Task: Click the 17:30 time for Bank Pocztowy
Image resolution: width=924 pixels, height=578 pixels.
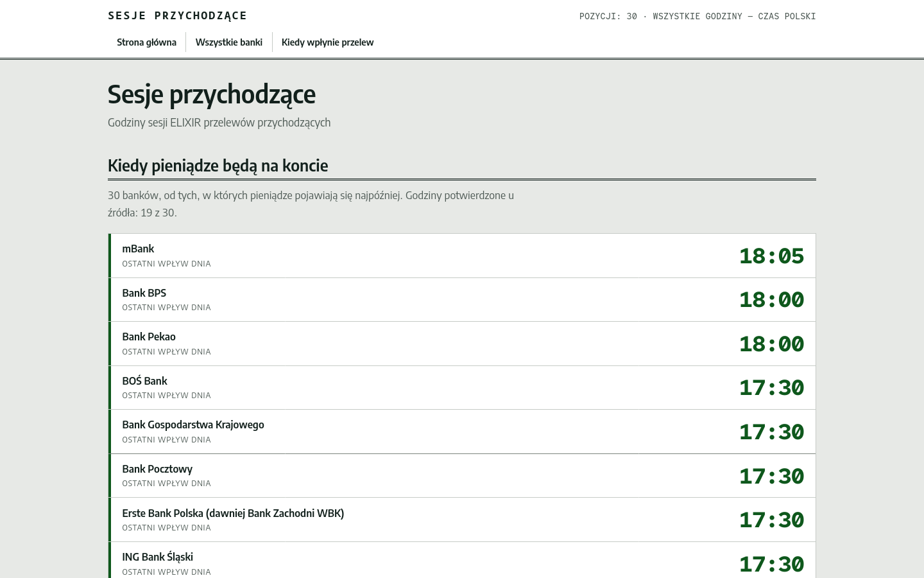Action: [x=771, y=476]
